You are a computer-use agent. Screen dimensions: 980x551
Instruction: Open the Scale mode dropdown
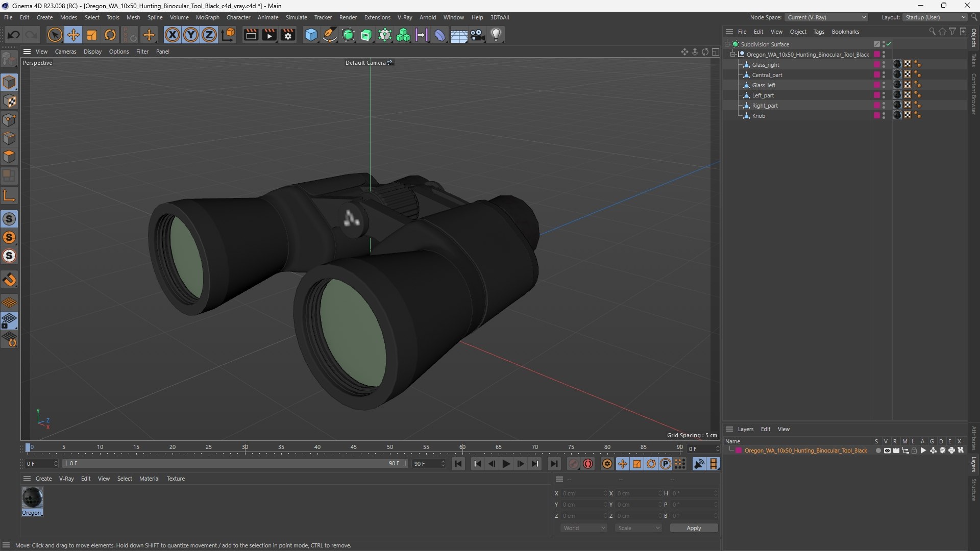(639, 528)
